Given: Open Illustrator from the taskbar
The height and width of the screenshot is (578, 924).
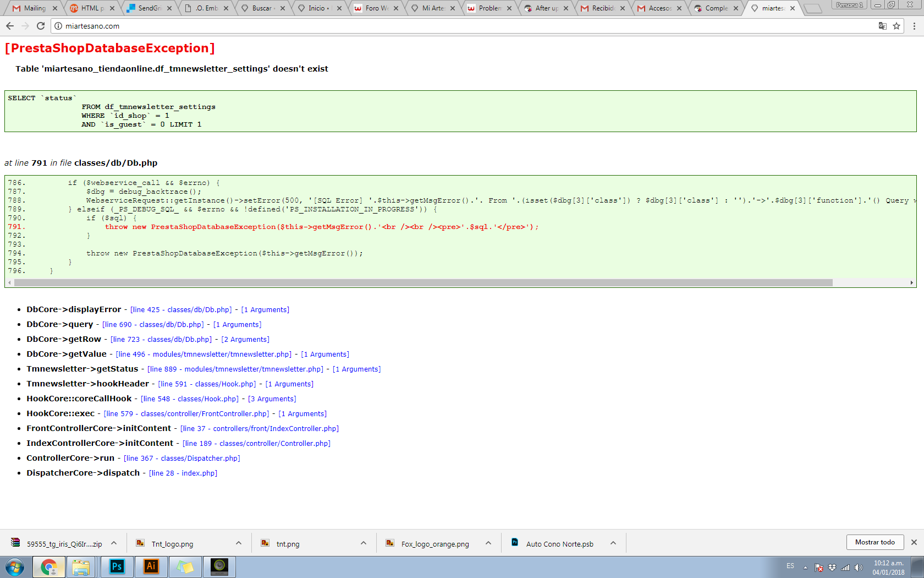Looking at the screenshot, I should (x=151, y=566).
